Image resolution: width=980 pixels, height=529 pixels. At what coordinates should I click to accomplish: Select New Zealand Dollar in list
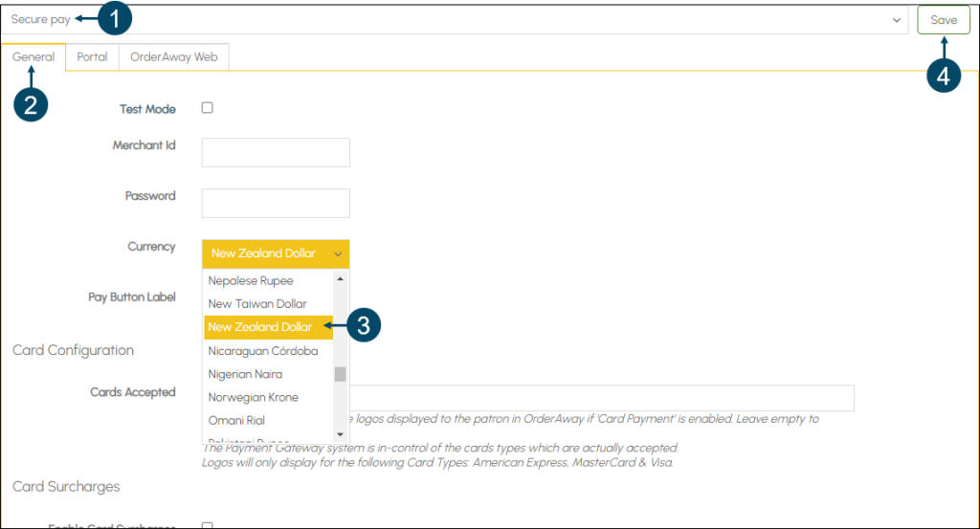point(260,327)
